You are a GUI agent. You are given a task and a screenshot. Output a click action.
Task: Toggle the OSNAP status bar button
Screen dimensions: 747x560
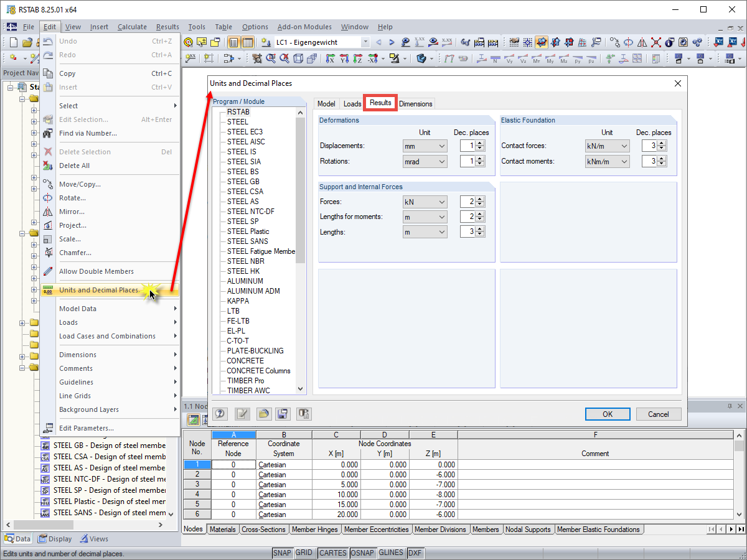(x=362, y=553)
